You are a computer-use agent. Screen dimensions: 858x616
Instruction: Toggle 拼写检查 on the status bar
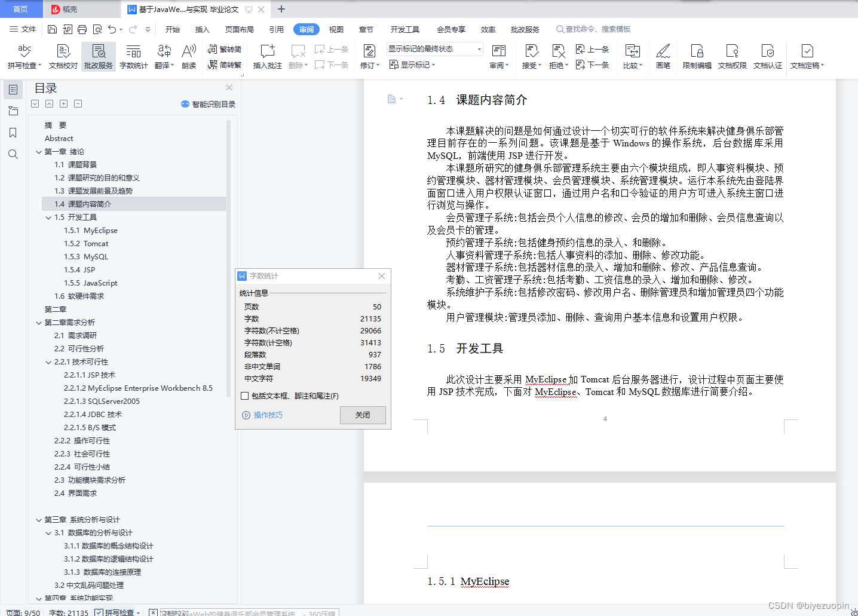point(117,612)
